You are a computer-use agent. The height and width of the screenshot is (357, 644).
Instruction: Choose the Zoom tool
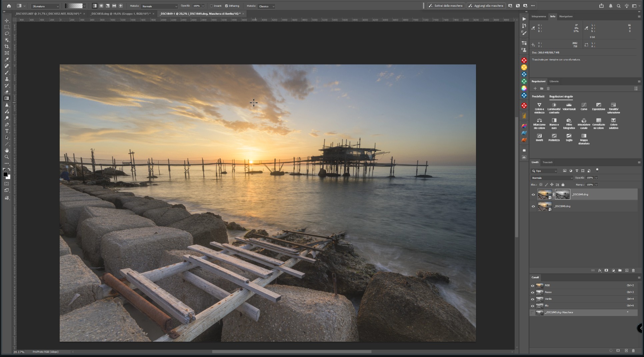7,157
